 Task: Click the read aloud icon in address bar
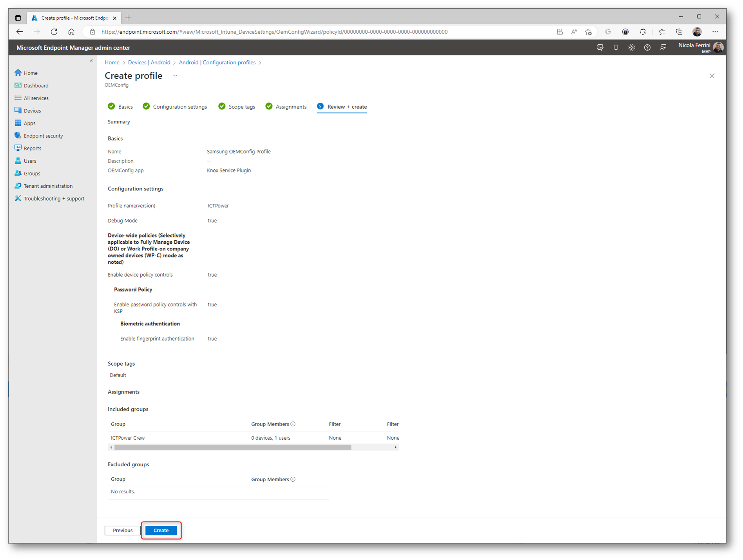click(574, 32)
